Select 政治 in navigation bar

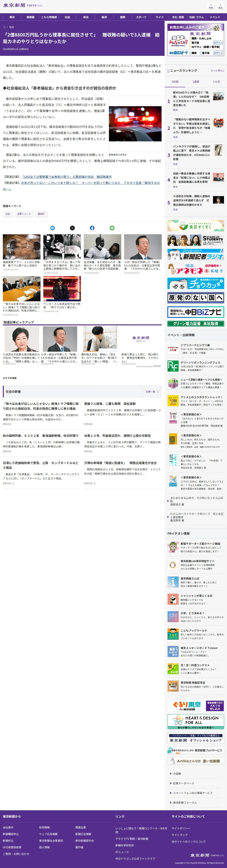click(86, 17)
